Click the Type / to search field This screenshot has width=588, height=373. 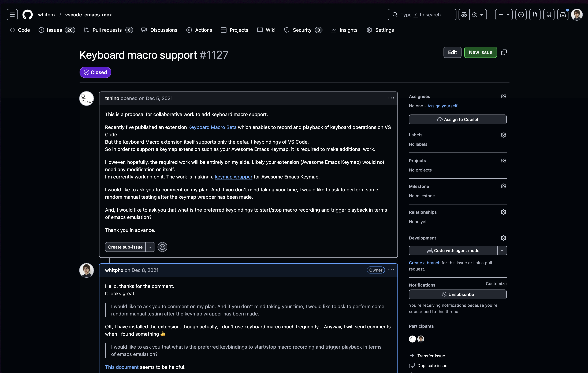coord(422,15)
